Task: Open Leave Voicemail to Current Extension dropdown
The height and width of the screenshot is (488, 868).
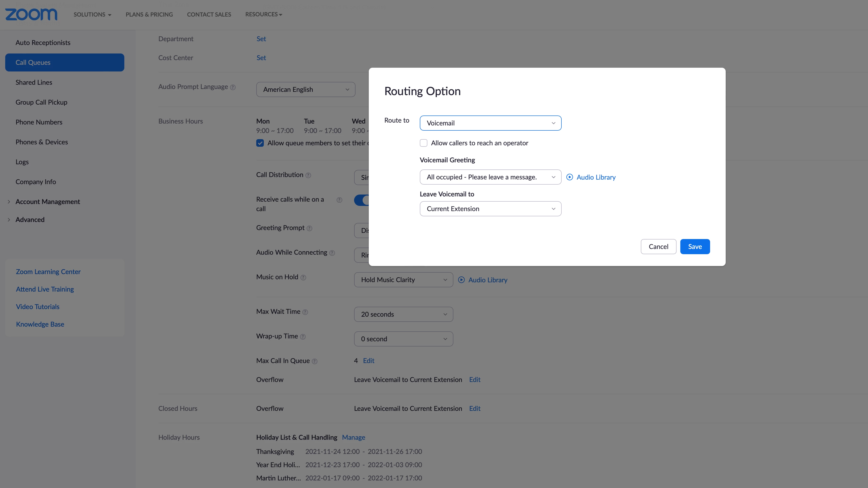Action: coord(490,209)
